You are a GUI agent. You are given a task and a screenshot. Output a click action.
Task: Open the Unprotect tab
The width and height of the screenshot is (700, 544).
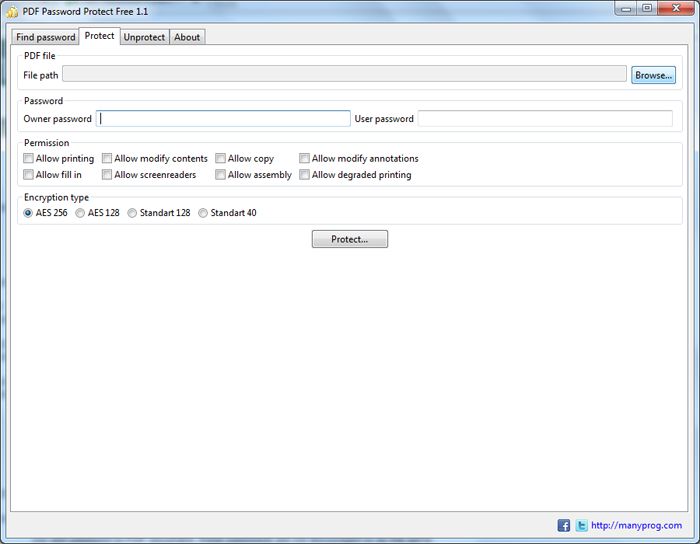(144, 37)
